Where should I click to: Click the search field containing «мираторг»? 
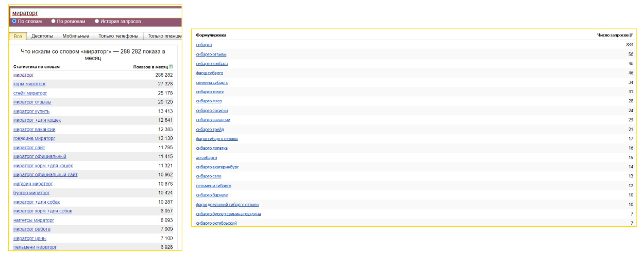(95, 13)
